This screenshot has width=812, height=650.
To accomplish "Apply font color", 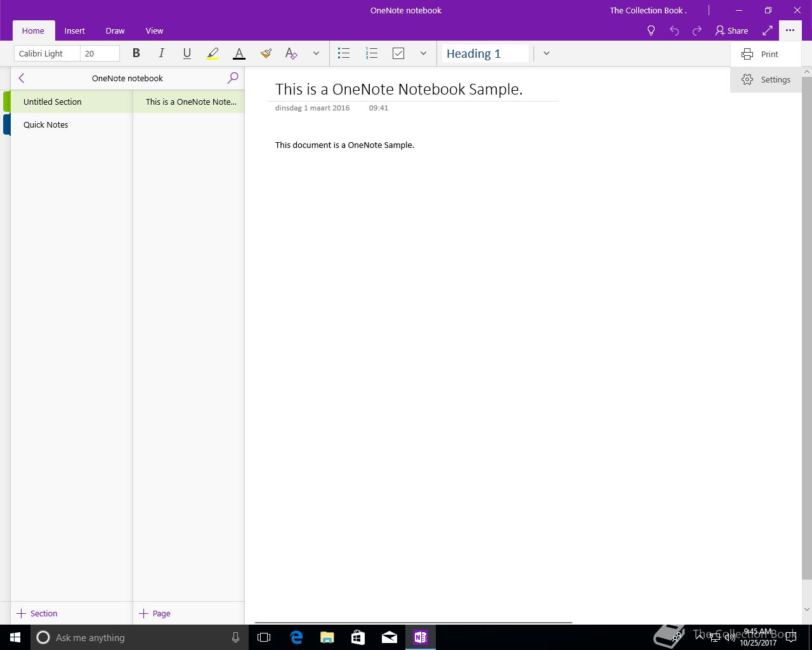I will 239,53.
